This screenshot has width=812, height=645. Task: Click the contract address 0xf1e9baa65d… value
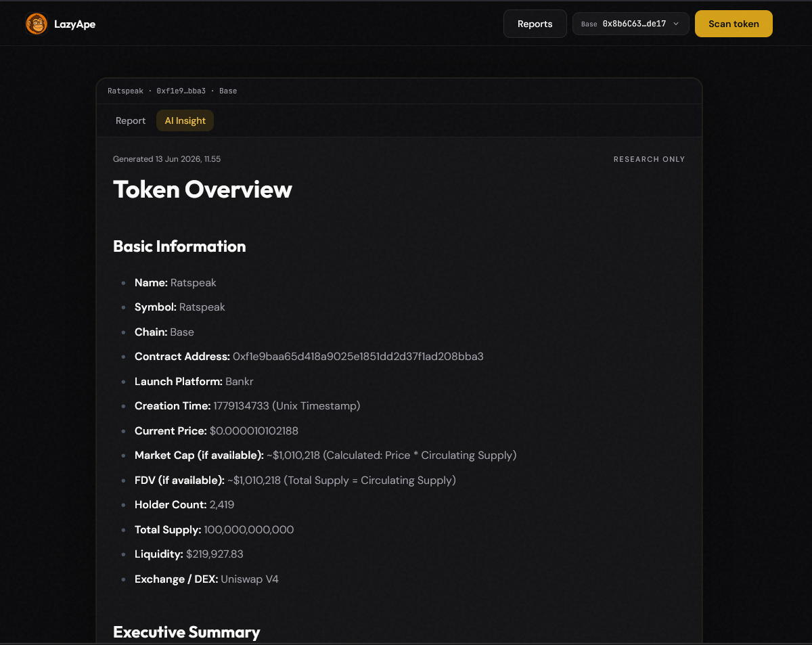click(358, 357)
